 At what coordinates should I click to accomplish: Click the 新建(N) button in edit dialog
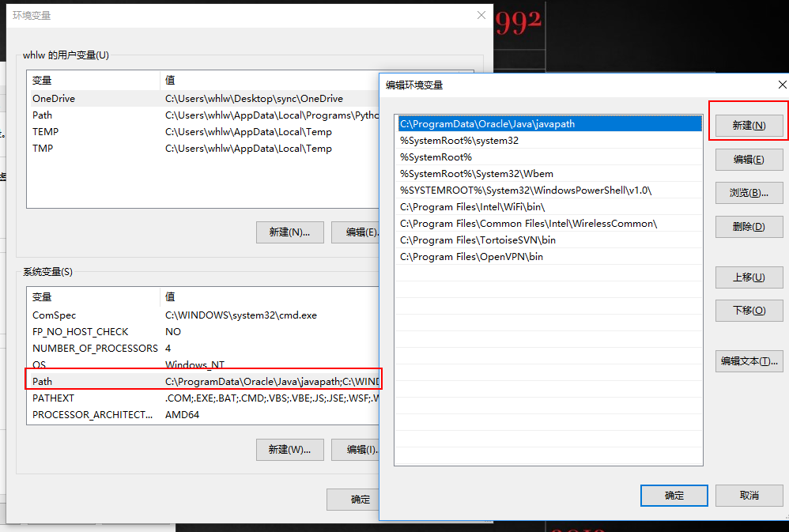click(x=749, y=126)
